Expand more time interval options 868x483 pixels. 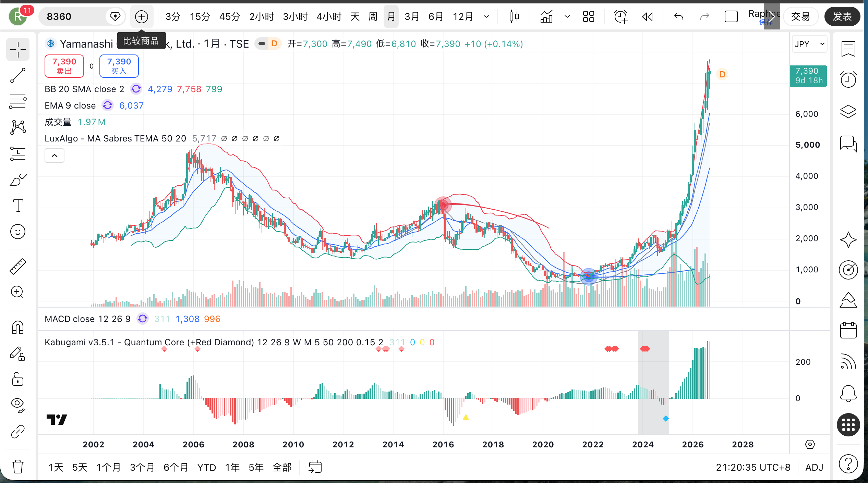(486, 16)
